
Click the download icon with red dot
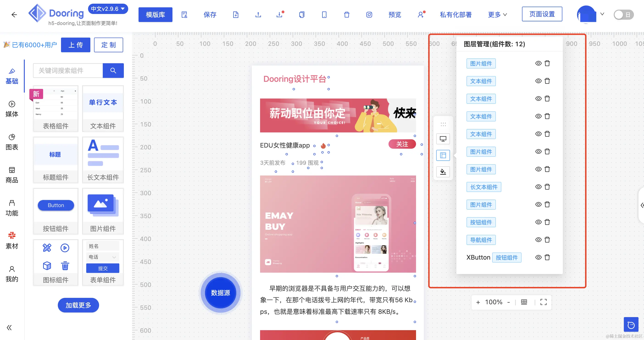coord(280,14)
